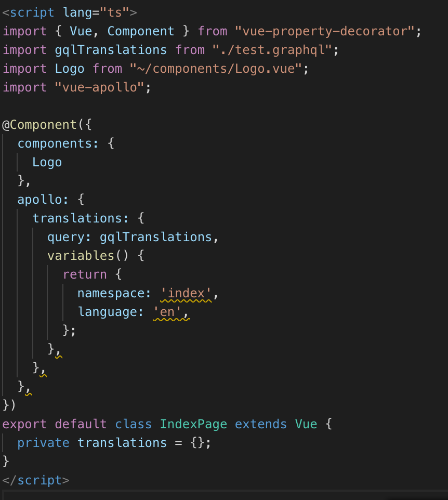Click the "variables()" method name
This screenshot has width=448, height=500.
point(88,256)
